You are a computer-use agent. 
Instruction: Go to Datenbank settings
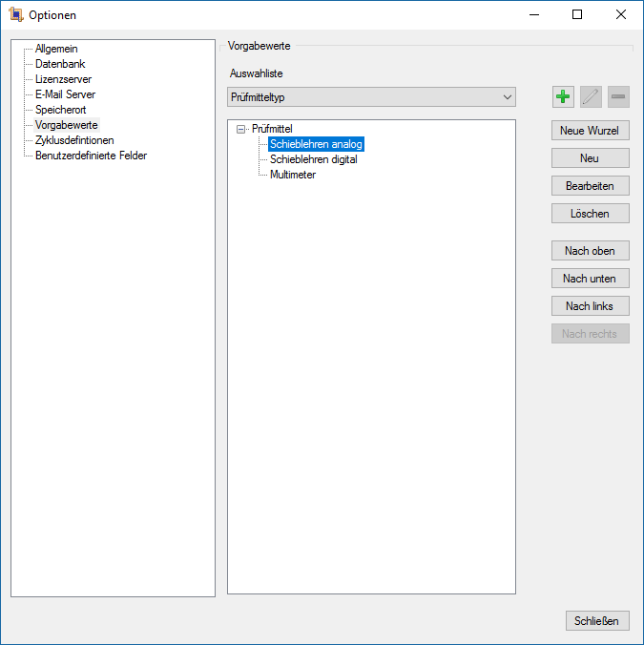[x=60, y=64]
